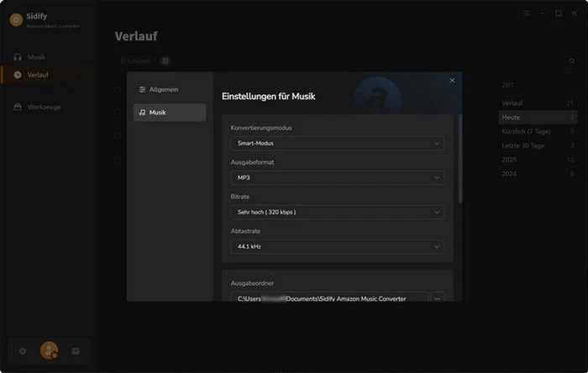
Task: Click the chevron arrow of 44.1 kHz dropdown
Action: point(437,247)
